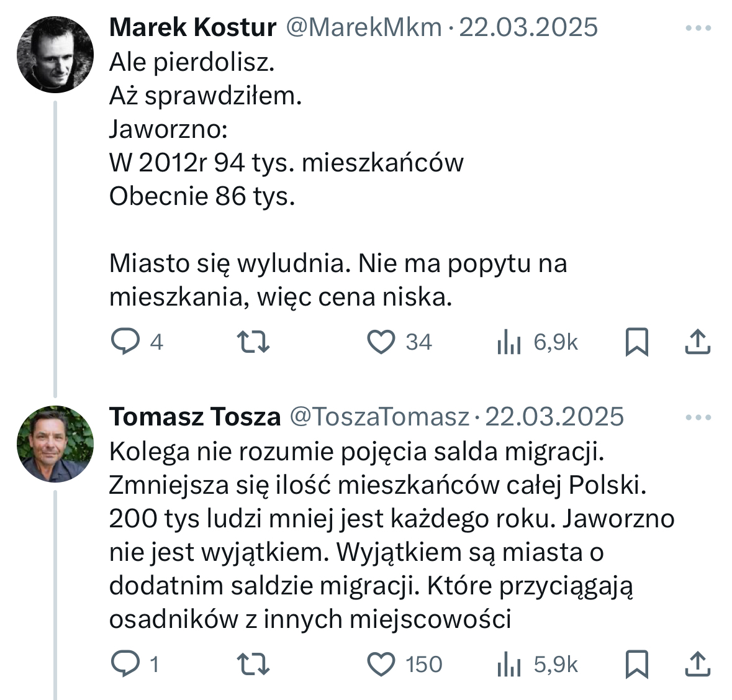Share Tomasz Tosza's tweet
Screen dimensions: 732x700
(697, 664)
